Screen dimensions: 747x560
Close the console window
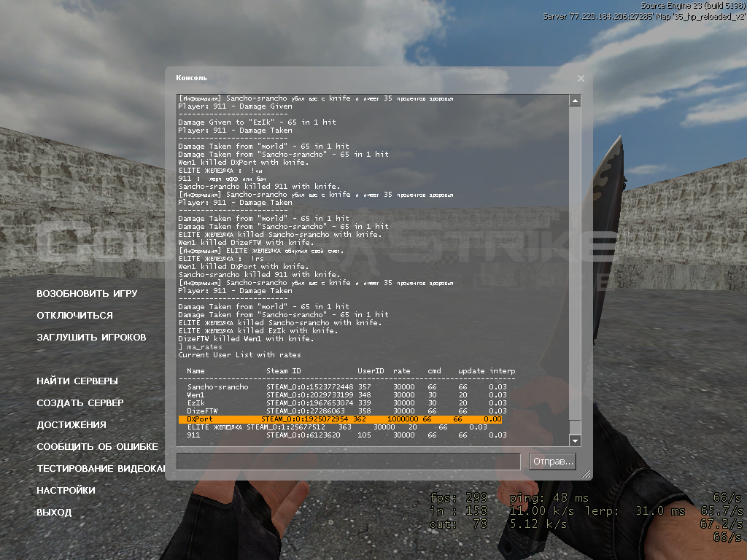pos(581,79)
